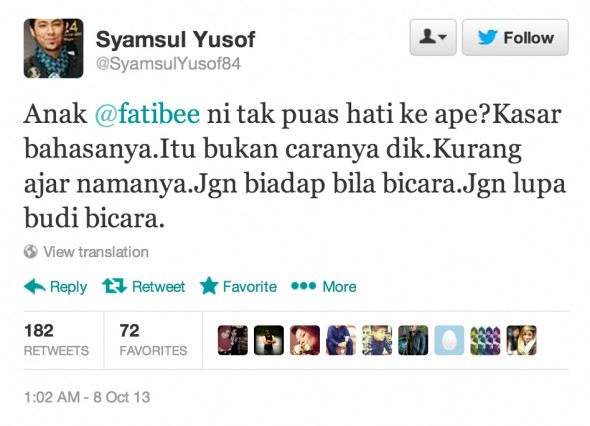Open the user actions person dropdown
Viewport: 590px width, 426px height.
point(433,38)
